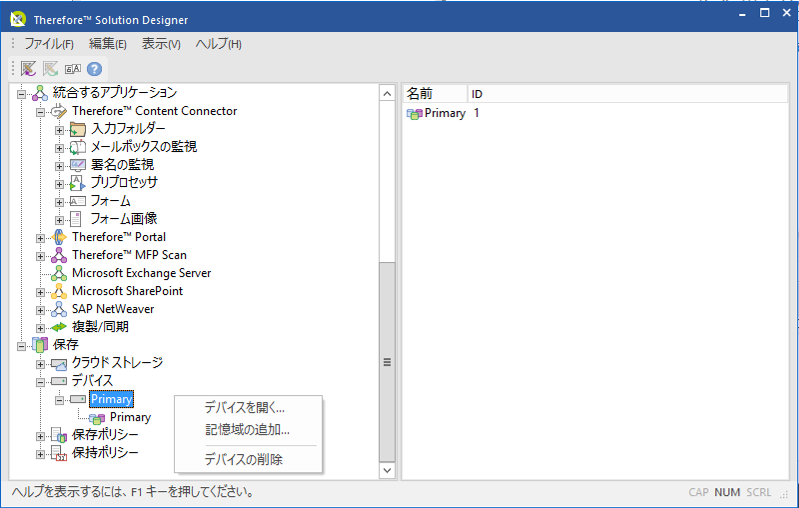Click the 名前 column header

[x=435, y=94]
